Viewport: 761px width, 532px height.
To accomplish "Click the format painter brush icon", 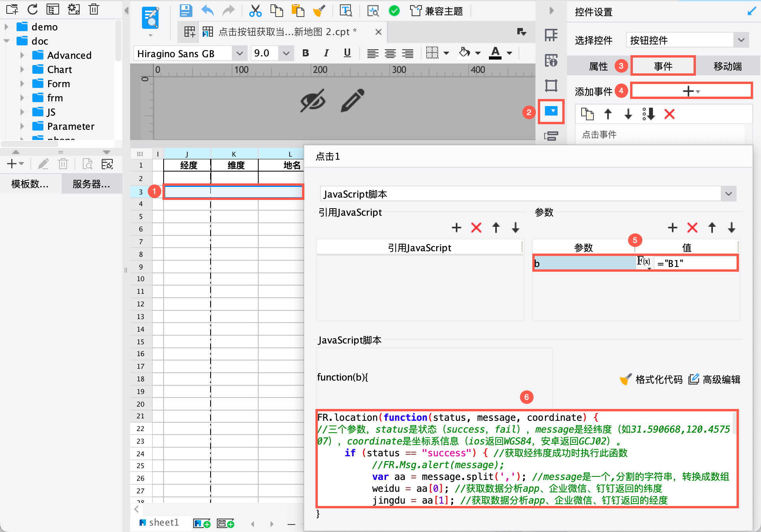I will (x=319, y=11).
